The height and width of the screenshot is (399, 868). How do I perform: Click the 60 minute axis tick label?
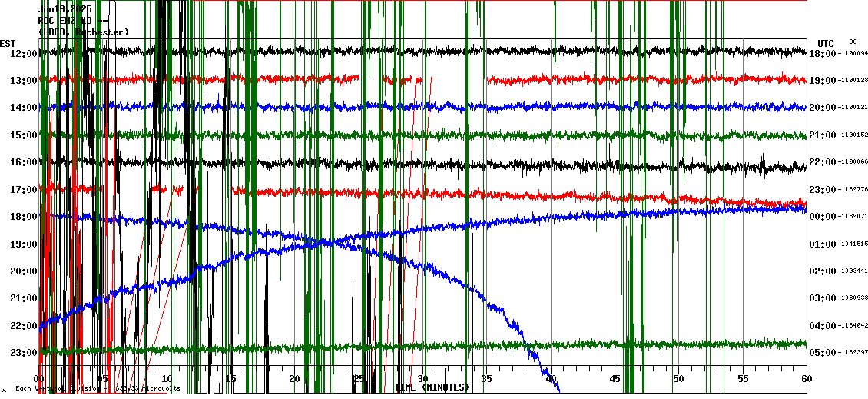807,379
